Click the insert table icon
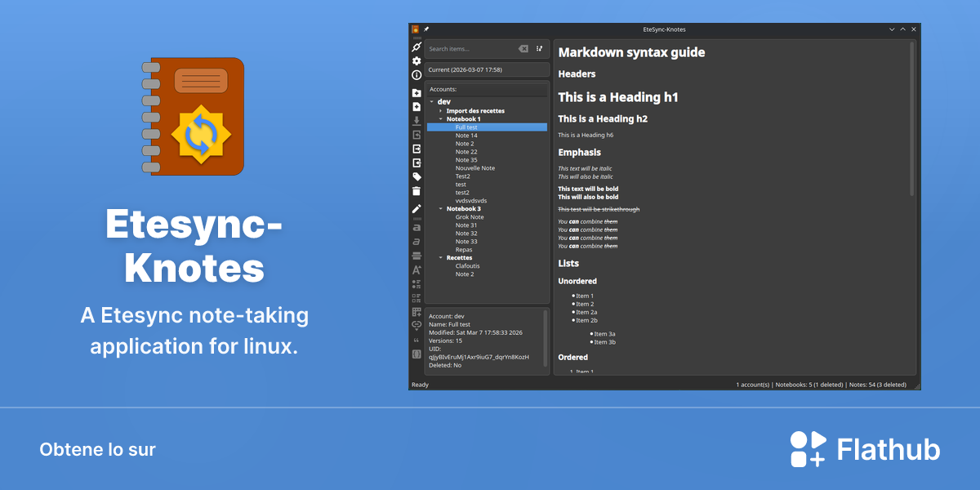Image resolution: width=980 pixels, height=490 pixels. (416, 312)
